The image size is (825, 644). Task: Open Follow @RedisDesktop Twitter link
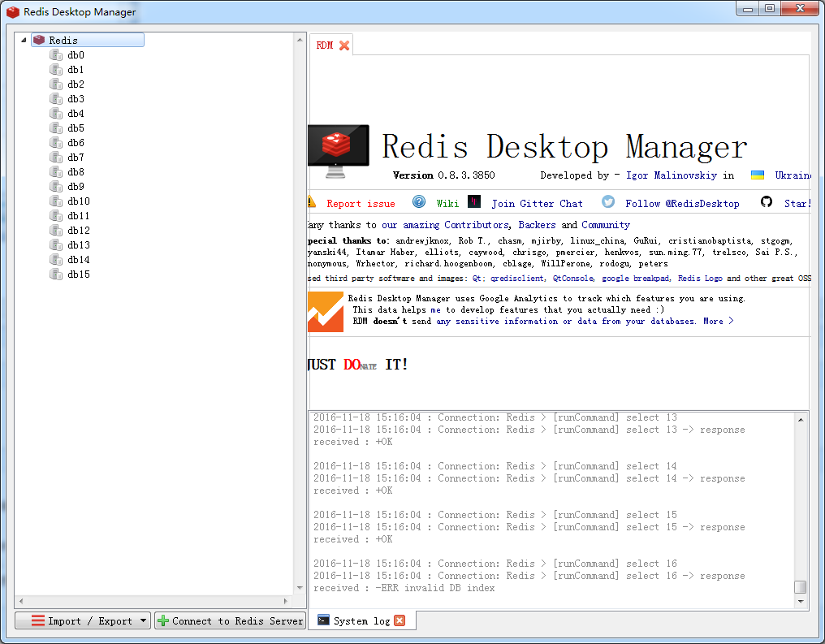pos(682,204)
